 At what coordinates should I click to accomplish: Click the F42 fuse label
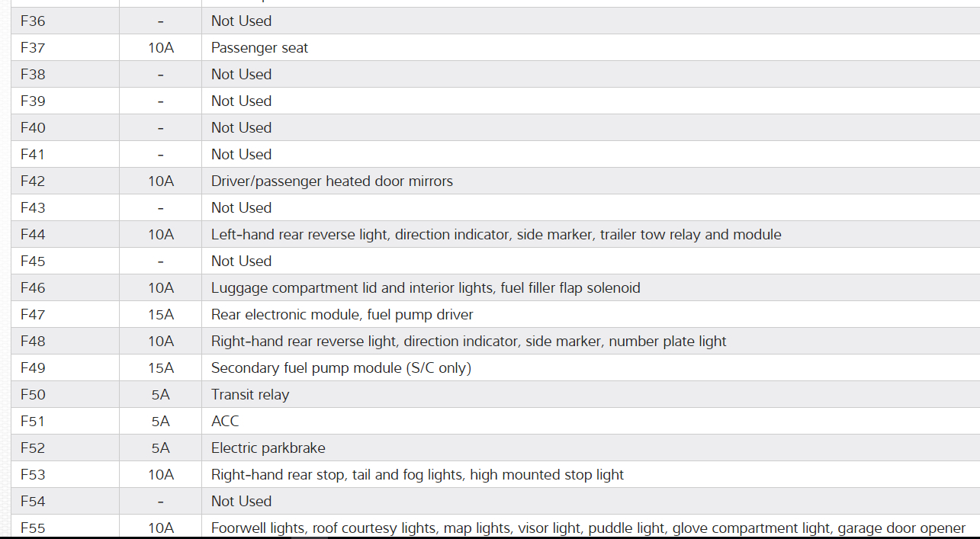pyautogui.click(x=33, y=181)
